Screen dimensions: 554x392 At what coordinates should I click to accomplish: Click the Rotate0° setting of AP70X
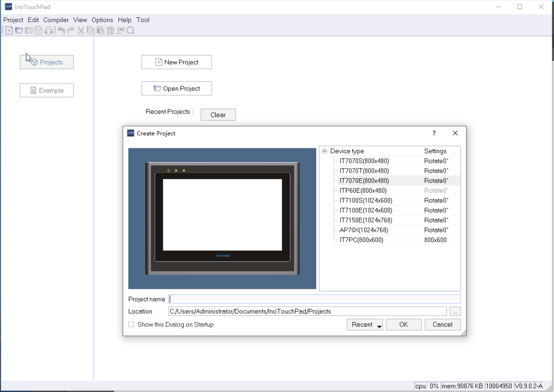(x=436, y=230)
